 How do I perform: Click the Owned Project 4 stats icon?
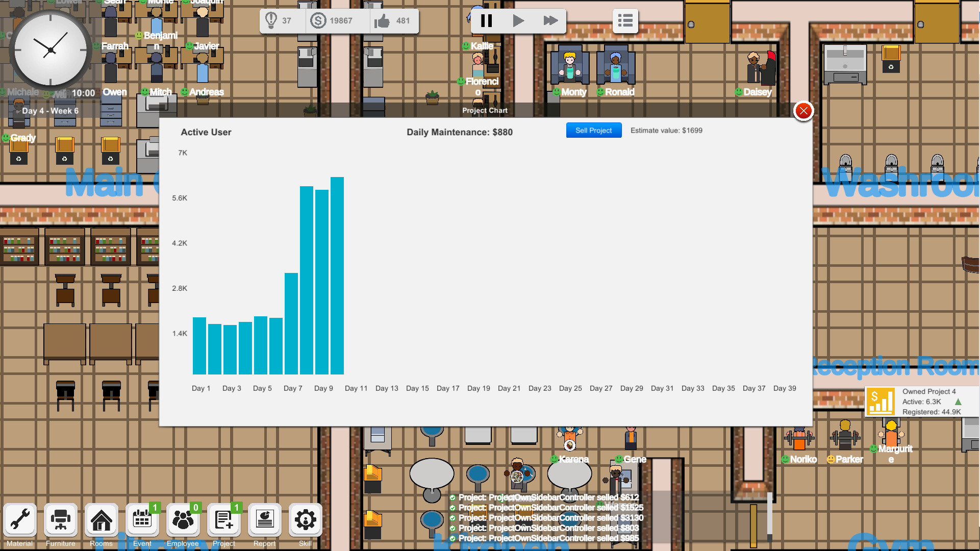click(881, 402)
